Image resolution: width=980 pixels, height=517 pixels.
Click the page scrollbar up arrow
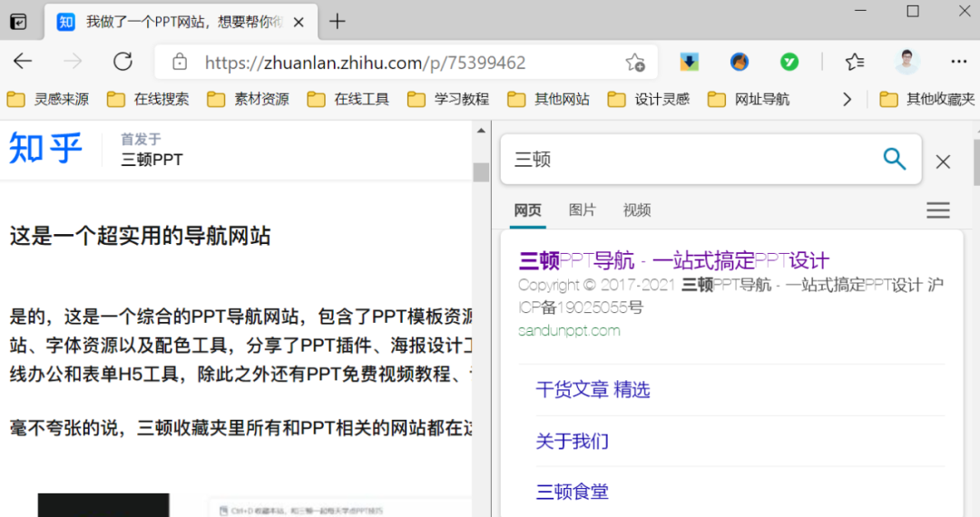(x=481, y=131)
